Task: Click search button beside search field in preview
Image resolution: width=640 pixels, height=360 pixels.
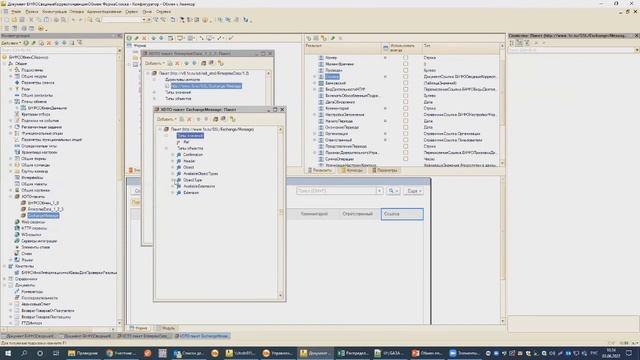Action: click(x=393, y=191)
